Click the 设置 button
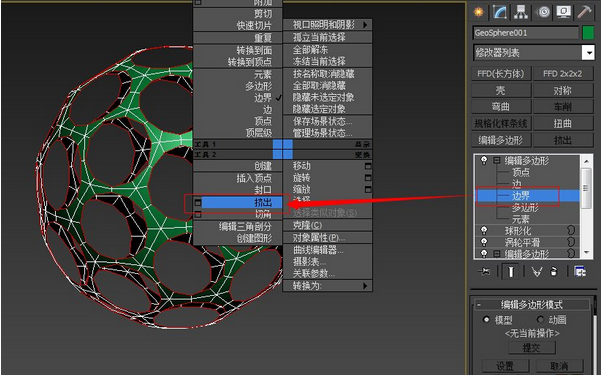This screenshot has height=375, width=601. (505, 365)
